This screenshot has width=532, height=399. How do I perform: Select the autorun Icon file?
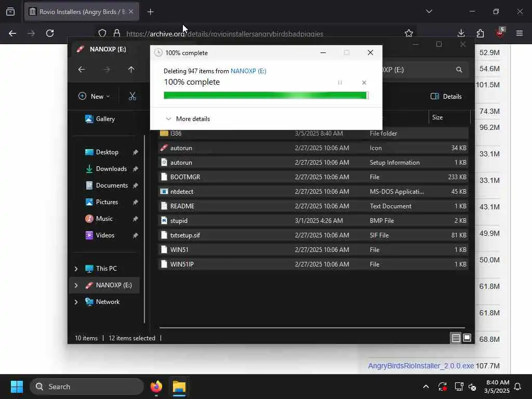coord(313,148)
